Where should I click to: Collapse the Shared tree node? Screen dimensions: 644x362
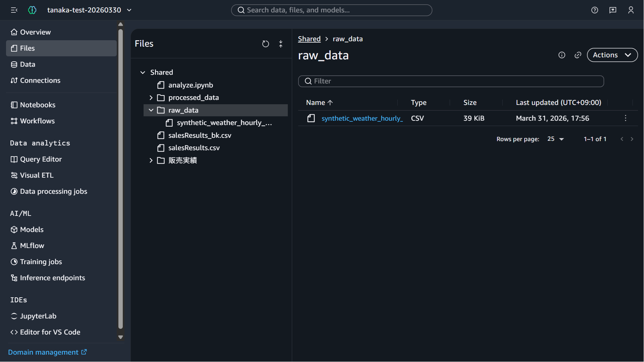tap(143, 72)
